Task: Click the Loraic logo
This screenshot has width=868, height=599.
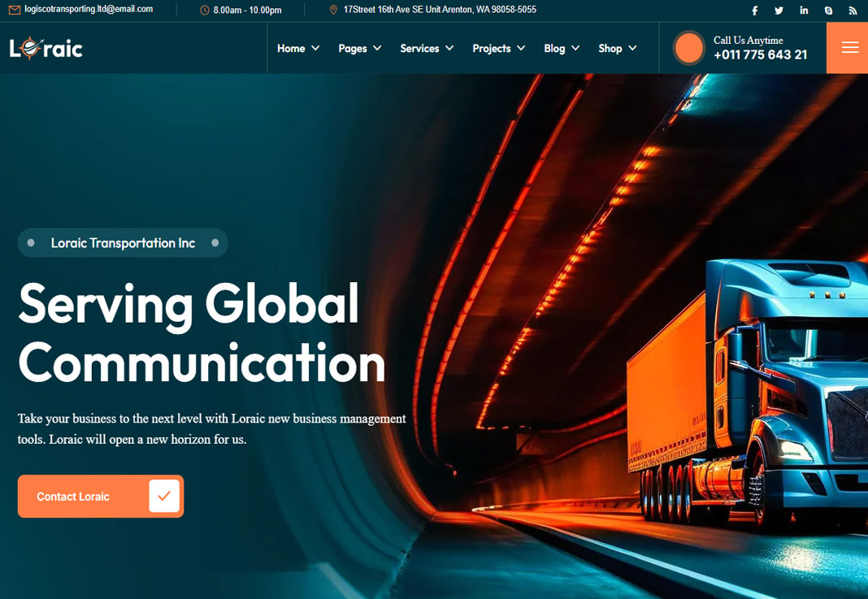Action: (46, 49)
